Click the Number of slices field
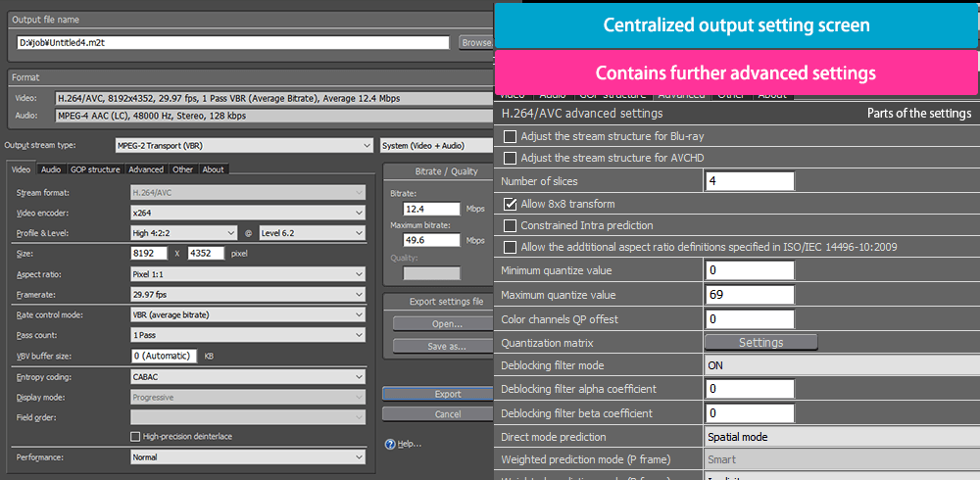 click(750, 181)
